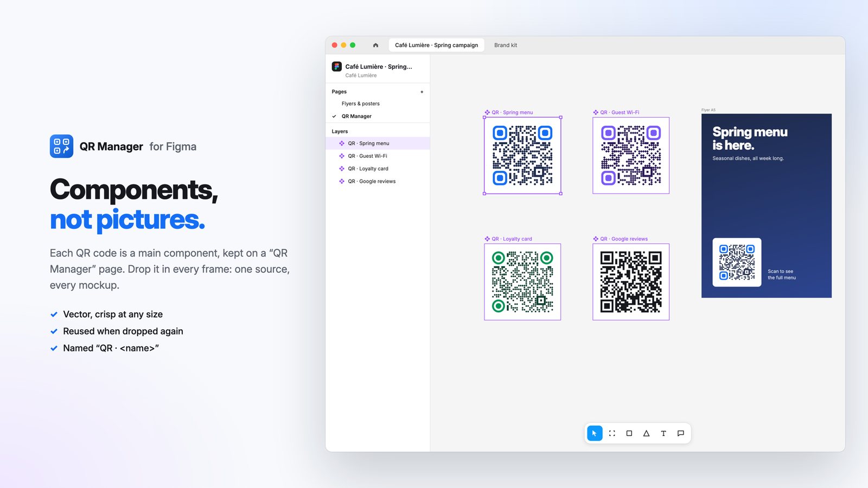Add a new page with plus icon

(422, 92)
